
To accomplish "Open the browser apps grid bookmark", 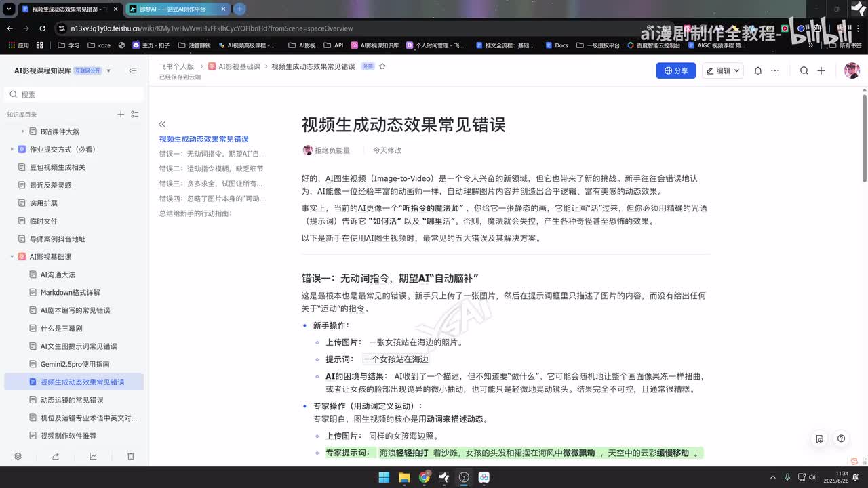I will point(40,45).
